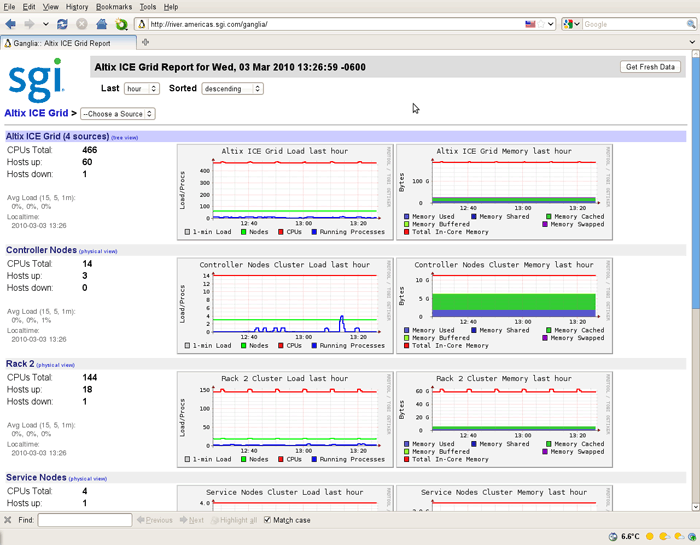The width and height of the screenshot is (700, 545).
Task: Click Highlight all in the find bar
Action: (x=233, y=520)
